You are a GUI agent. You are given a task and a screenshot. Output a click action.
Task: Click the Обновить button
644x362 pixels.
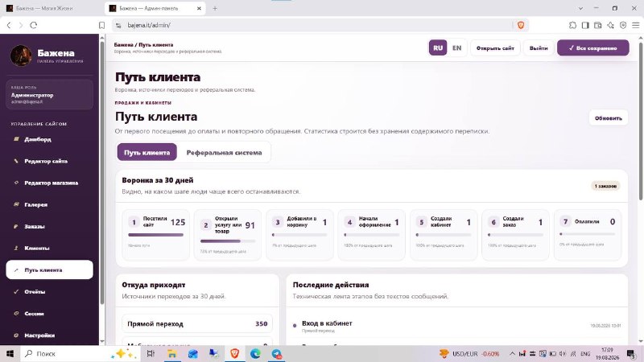[x=609, y=118]
